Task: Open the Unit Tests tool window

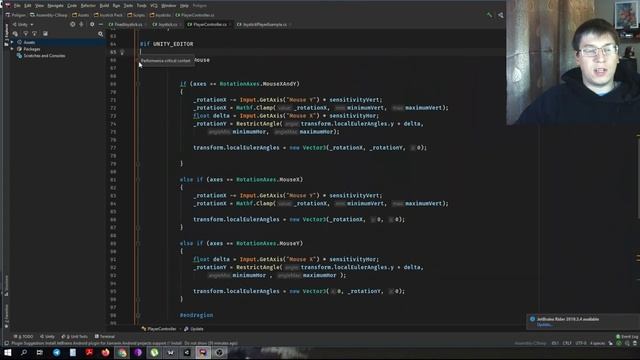Action: (74, 336)
